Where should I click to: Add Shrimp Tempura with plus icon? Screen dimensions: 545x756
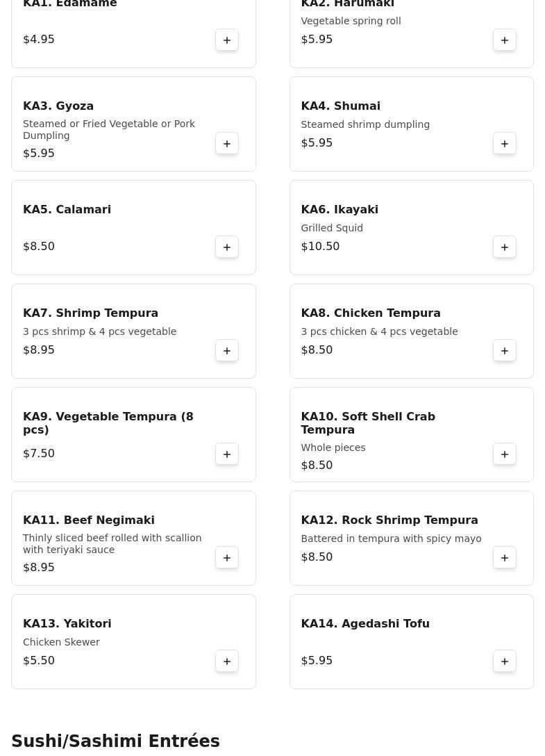pyautogui.click(x=227, y=351)
